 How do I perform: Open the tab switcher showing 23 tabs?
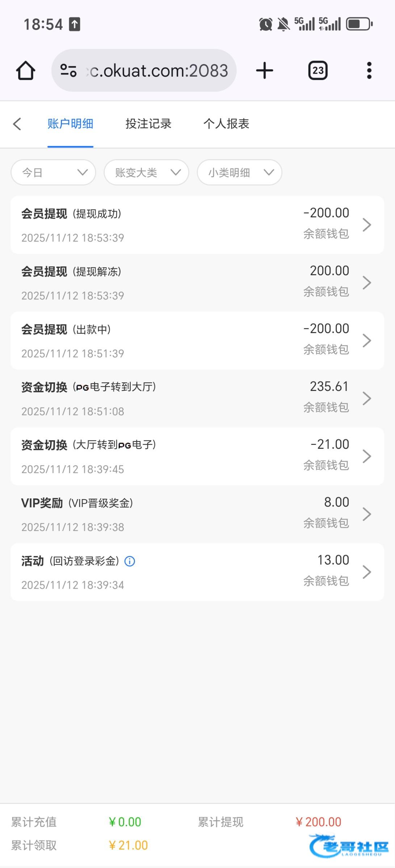click(x=318, y=70)
